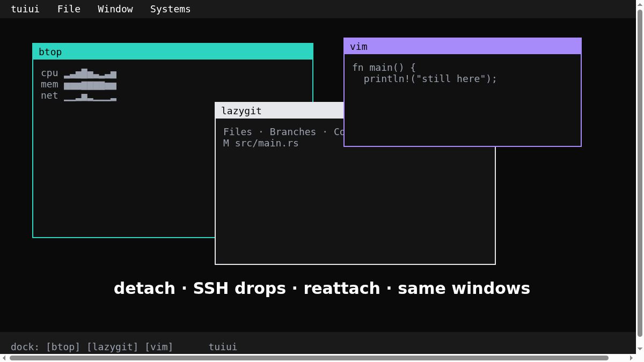Screen dimensions: 644x362
Task: Click the mem graph row in btop
Action: click(x=79, y=84)
